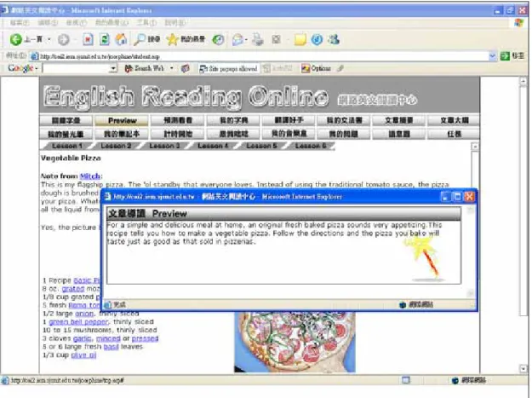Image resolution: width=532 pixels, height=398 pixels.
Task: Click the Edit page toolbar icon
Action: pyautogui.click(x=277, y=40)
